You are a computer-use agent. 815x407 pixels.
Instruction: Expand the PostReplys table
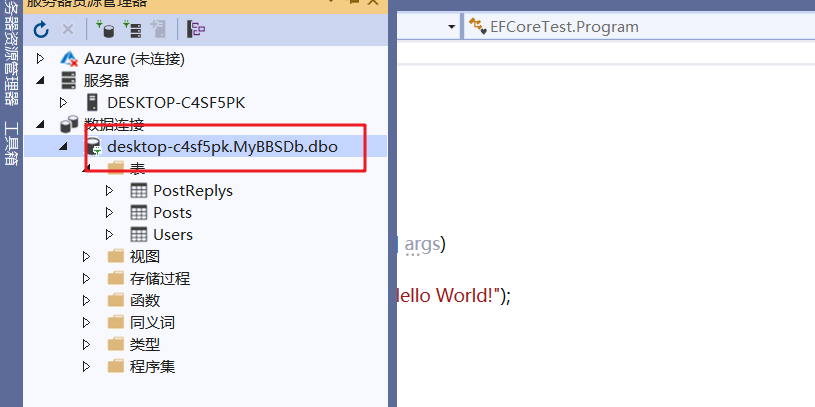point(109,191)
